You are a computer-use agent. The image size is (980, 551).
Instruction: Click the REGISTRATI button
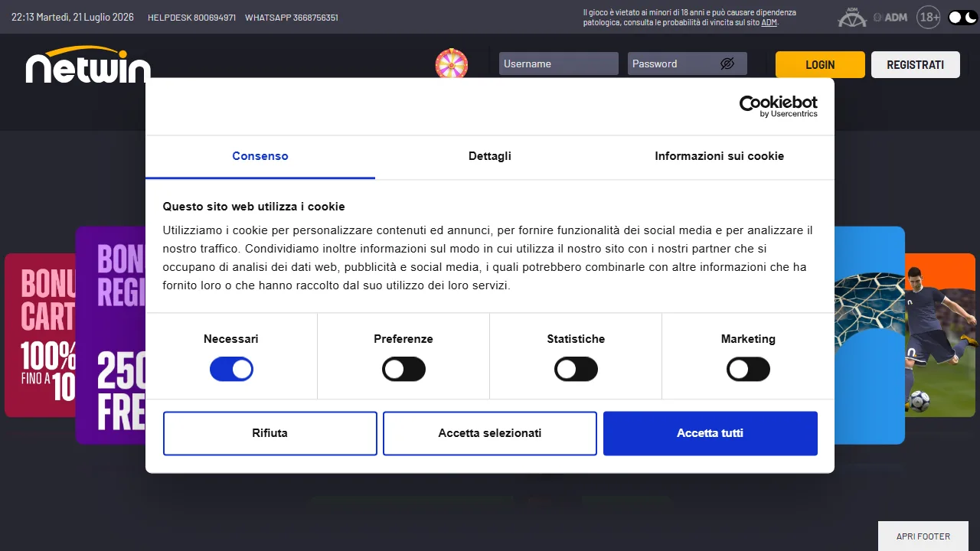[x=916, y=64]
